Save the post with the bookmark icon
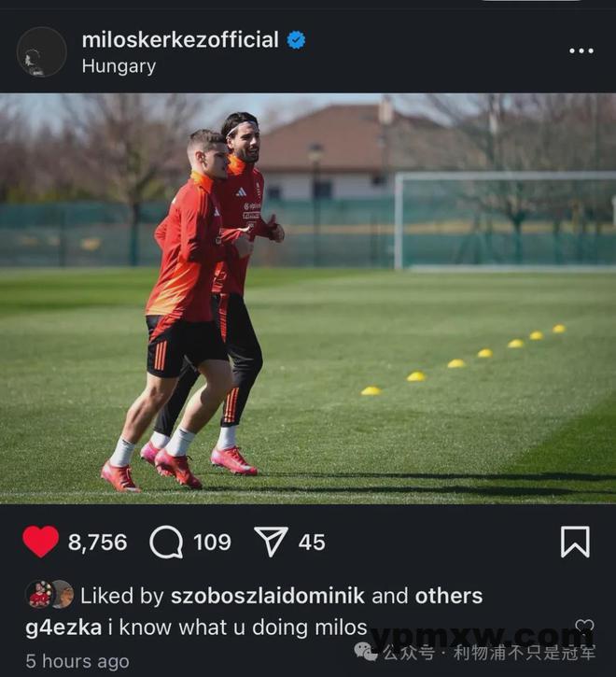Image resolution: width=616 pixels, height=677 pixels. (x=575, y=542)
